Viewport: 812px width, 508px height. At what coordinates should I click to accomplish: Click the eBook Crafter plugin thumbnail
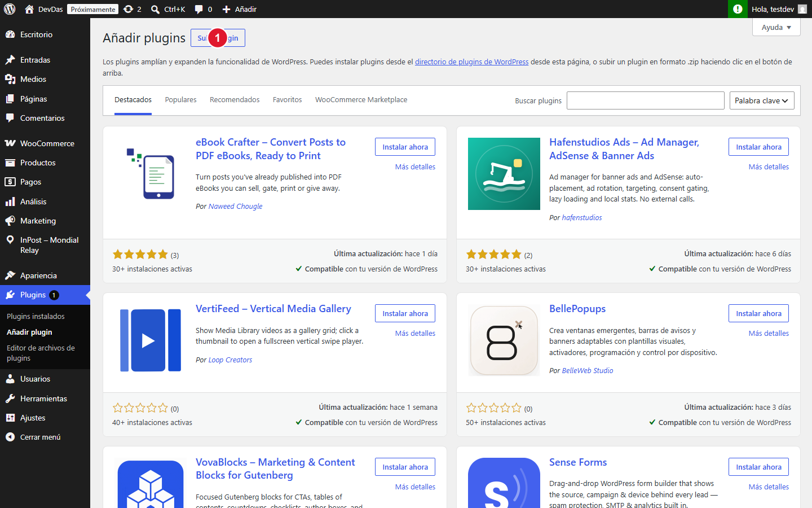click(x=151, y=174)
